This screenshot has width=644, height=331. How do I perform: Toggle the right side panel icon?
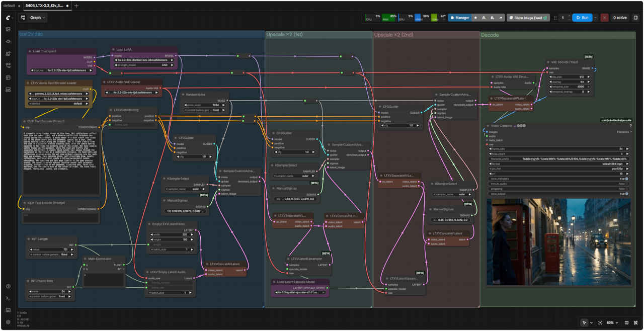635,18
